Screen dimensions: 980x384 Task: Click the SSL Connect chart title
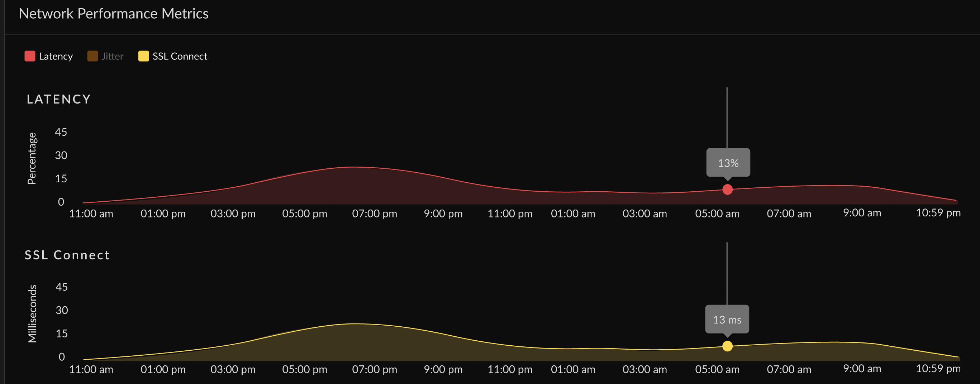[x=67, y=255]
